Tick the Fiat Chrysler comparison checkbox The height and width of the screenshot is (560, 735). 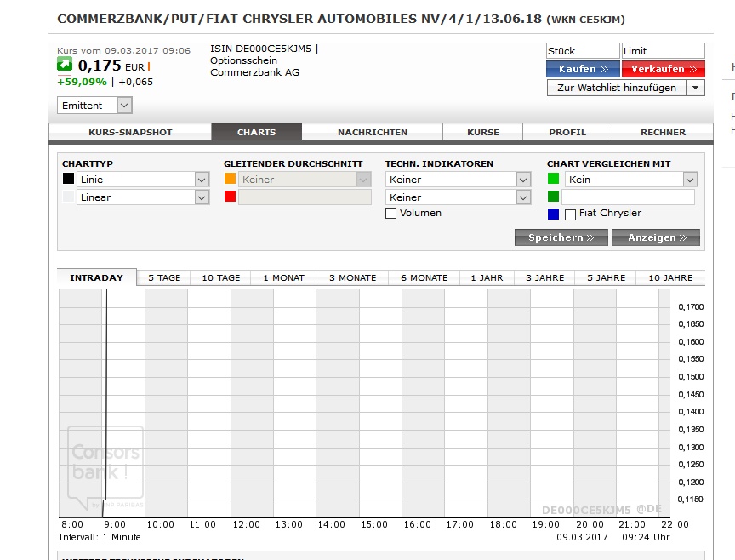(x=570, y=214)
